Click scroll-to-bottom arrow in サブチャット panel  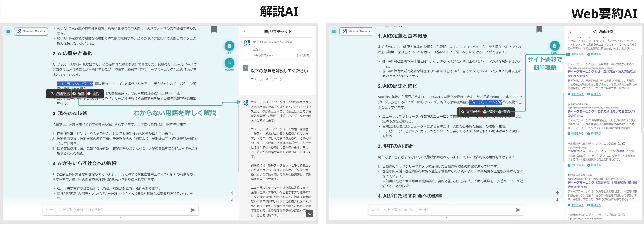[309, 213]
